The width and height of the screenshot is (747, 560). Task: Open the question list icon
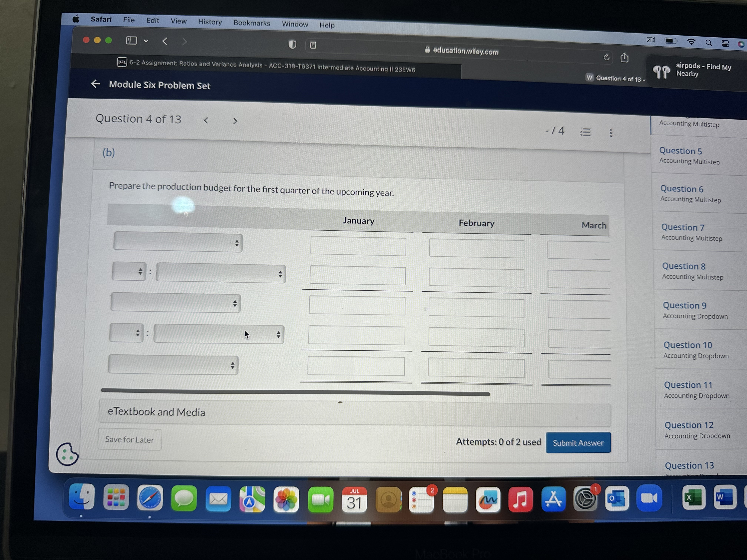point(585,132)
